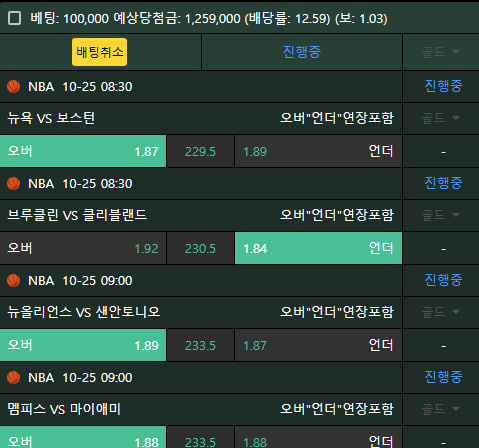Click the 230.5 baseline value

coord(200,249)
